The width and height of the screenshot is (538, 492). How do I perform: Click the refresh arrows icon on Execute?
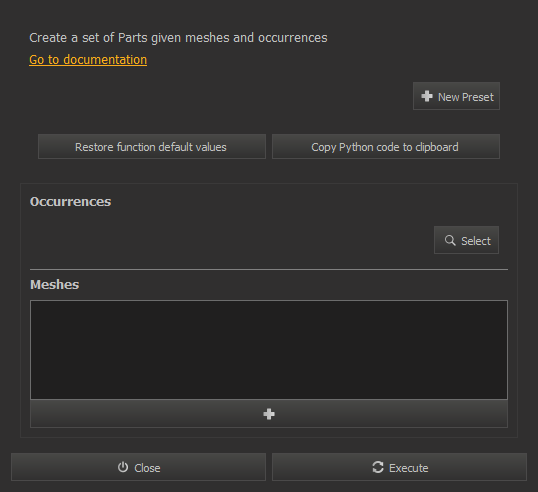(x=378, y=467)
